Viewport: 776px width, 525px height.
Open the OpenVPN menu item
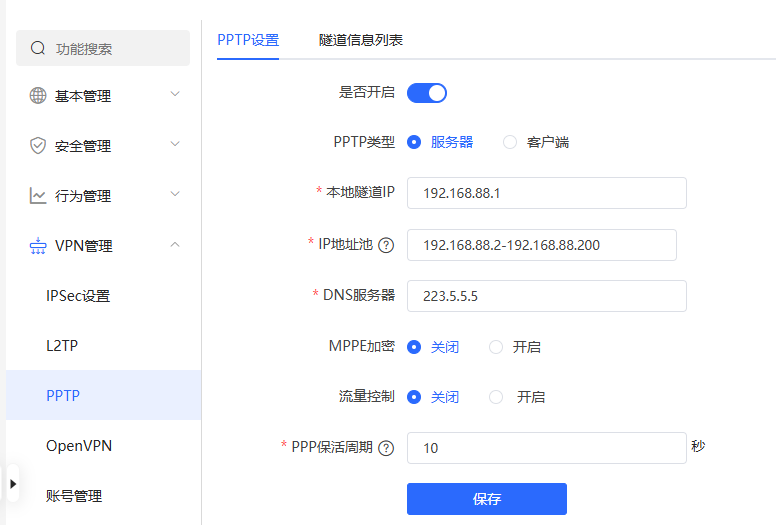79,445
